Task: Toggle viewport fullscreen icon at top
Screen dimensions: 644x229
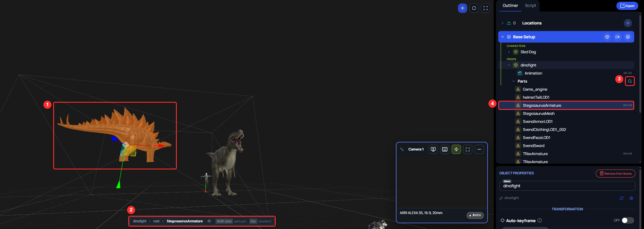Action: [486, 8]
